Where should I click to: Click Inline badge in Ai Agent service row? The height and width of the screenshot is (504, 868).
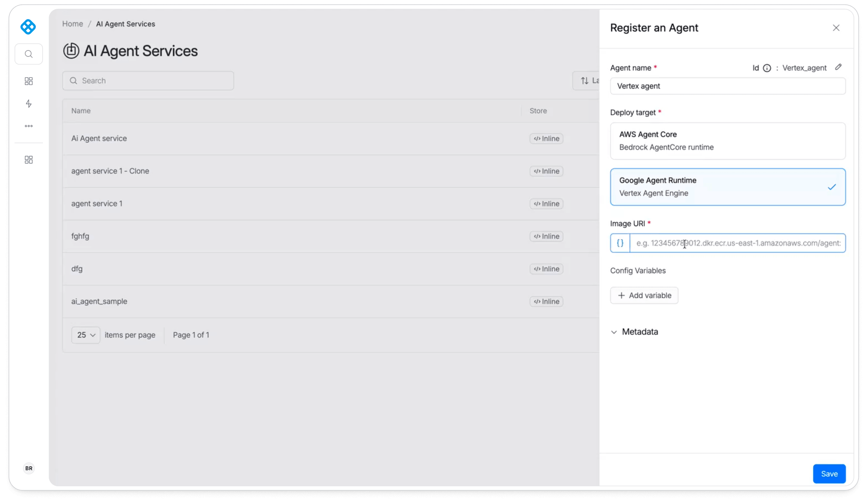coord(546,139)
